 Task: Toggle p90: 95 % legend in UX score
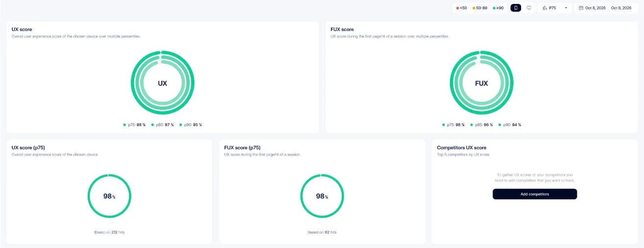point(190,125)
